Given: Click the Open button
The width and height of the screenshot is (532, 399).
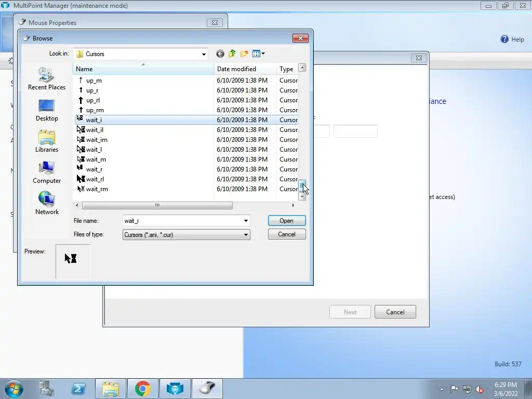Looking at the screenshot, I should coord(287,221).
